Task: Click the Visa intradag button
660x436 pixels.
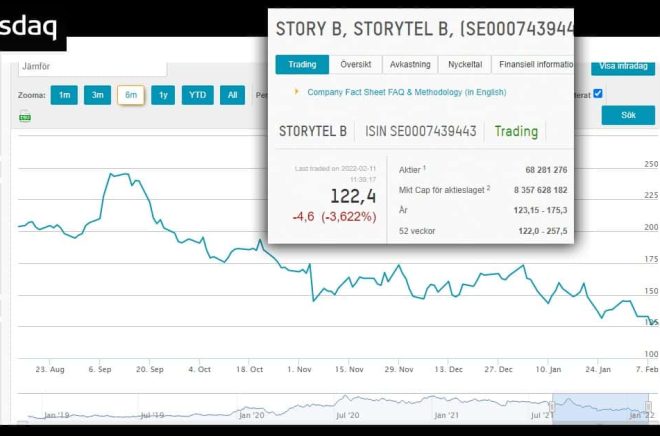Action: (x=623, y=67)
